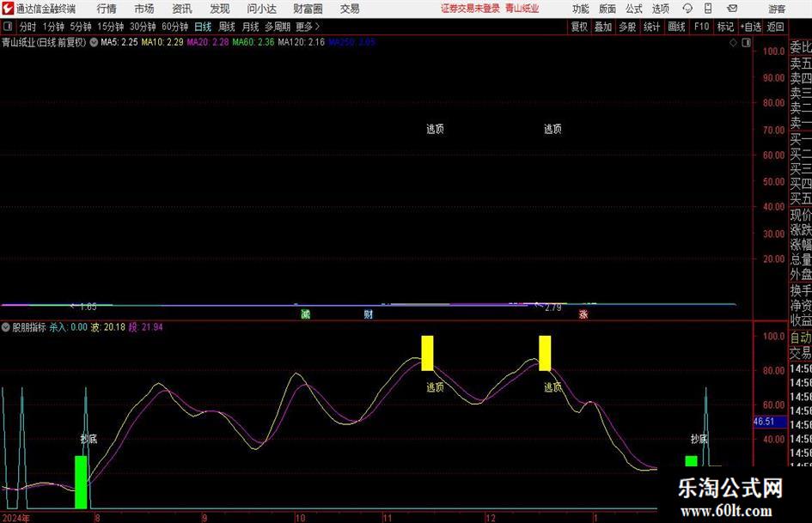Click the 游客 guest account label
812x523 pixels.
[776, 9]
